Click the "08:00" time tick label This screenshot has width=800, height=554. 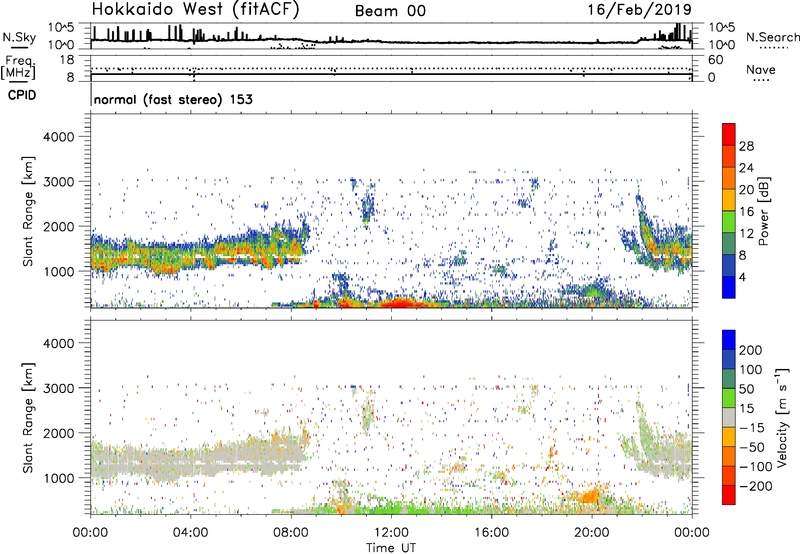(x=291, y=533)
